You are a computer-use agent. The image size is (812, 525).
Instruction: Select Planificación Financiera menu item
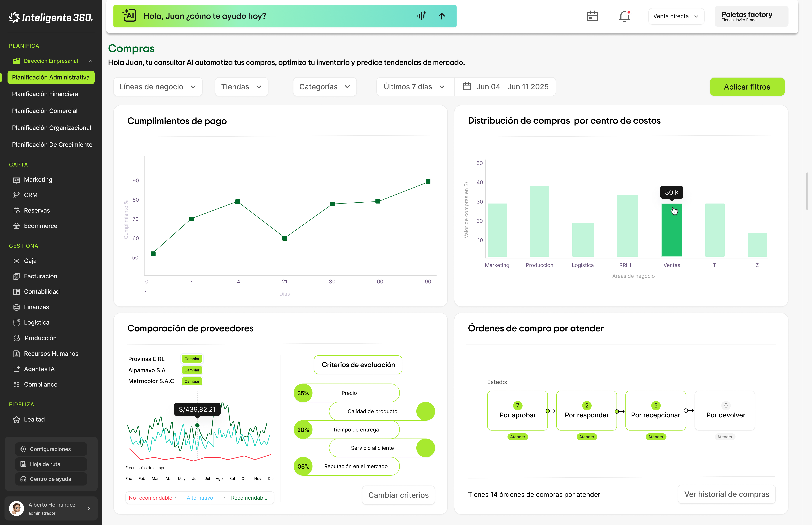click(45, 94)
